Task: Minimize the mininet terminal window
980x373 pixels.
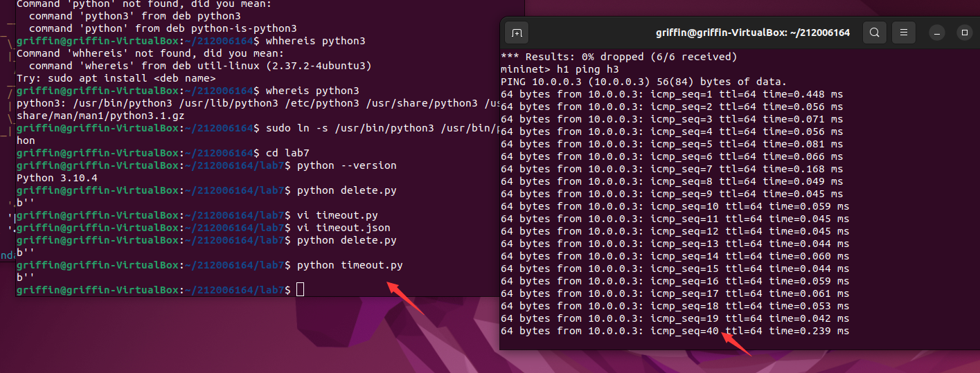Action: tap(937, 33)
